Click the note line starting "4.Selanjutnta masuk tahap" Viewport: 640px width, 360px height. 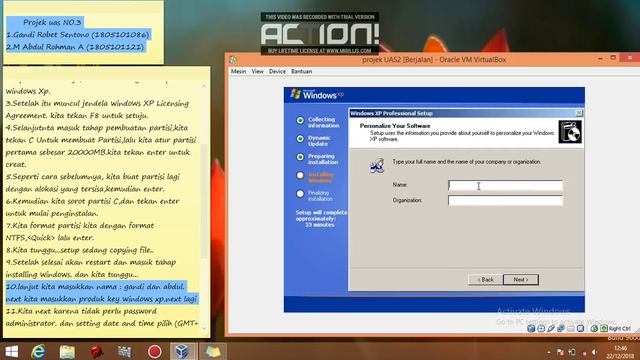(97, 128)
